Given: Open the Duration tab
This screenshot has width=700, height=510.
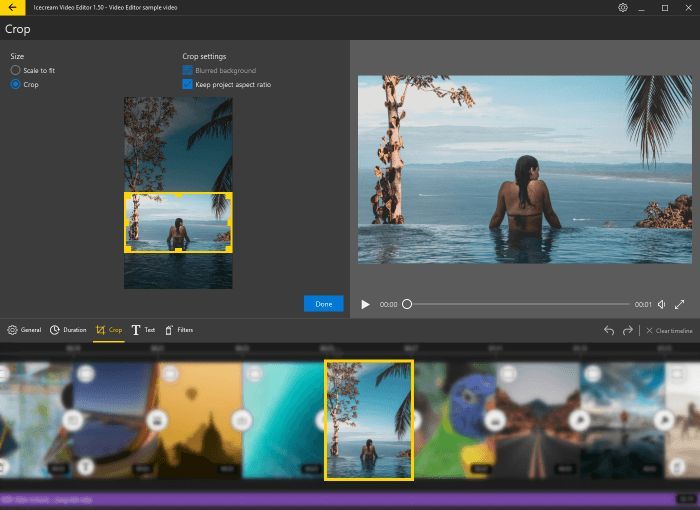Looking at the screenshot, I should pyautogui.click(x=68, y=330).
